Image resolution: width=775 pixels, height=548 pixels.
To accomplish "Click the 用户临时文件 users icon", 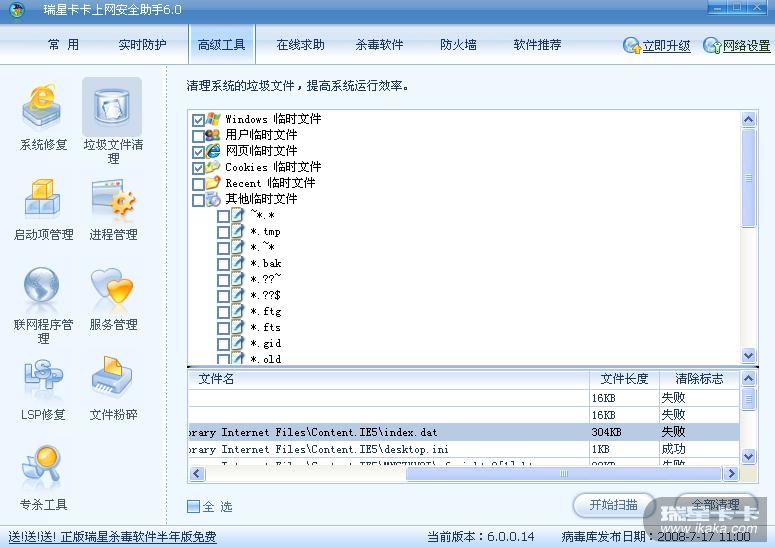I will pyautogui.click(x=213, y=134).
